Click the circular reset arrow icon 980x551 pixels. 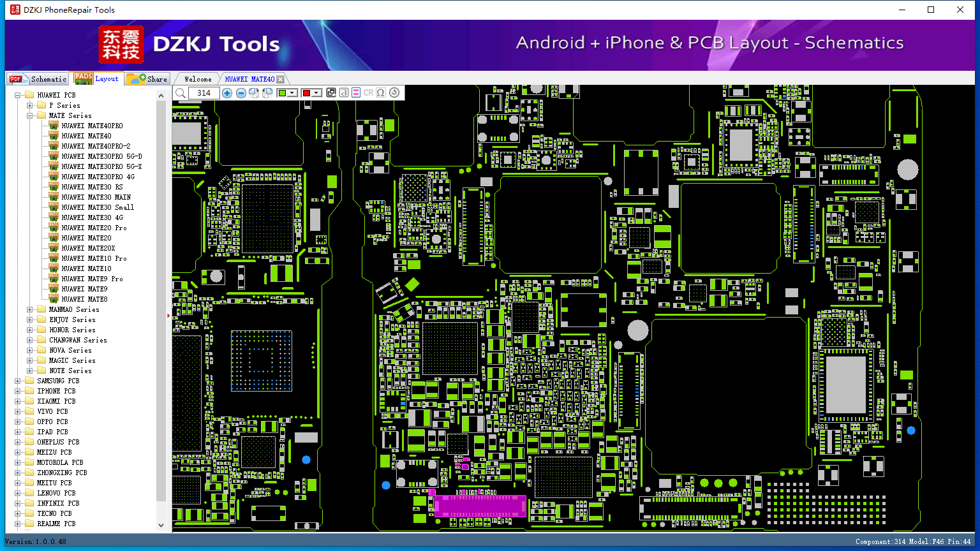pos(394,93)
